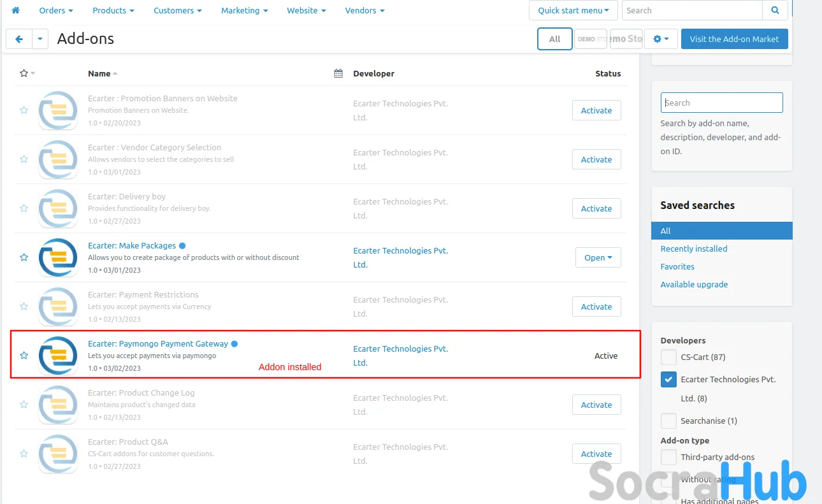Image resolution: width=822 pixels, height=504 pixels.
Task: Click the back arrow button
Action: pos(19,39)
